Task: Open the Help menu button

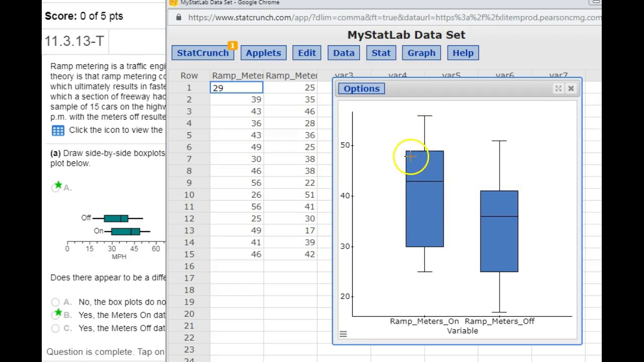Action: (463, 53)
